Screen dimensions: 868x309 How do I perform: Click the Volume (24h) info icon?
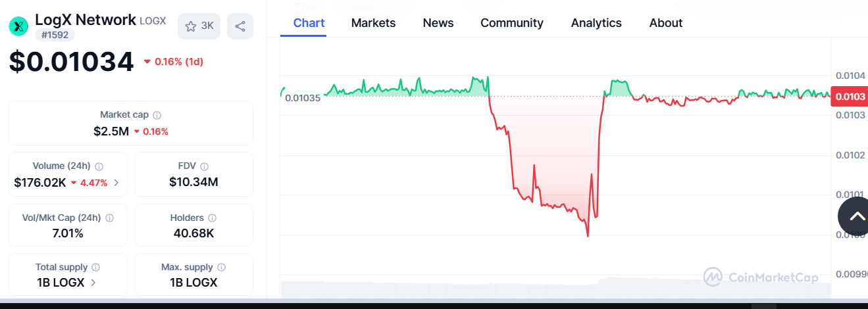click(99, 166)
